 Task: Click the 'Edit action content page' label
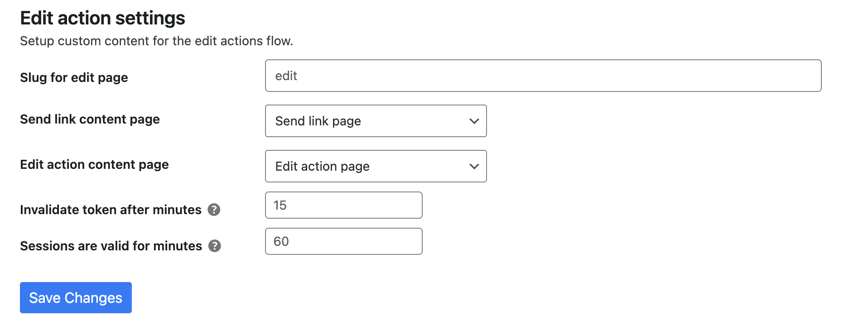(94, 164)
